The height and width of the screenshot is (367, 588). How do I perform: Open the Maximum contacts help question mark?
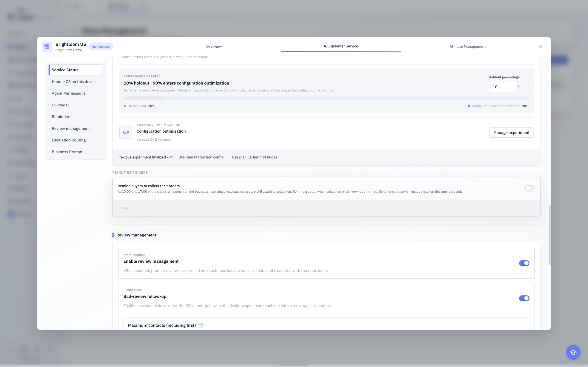coord(201,325)
